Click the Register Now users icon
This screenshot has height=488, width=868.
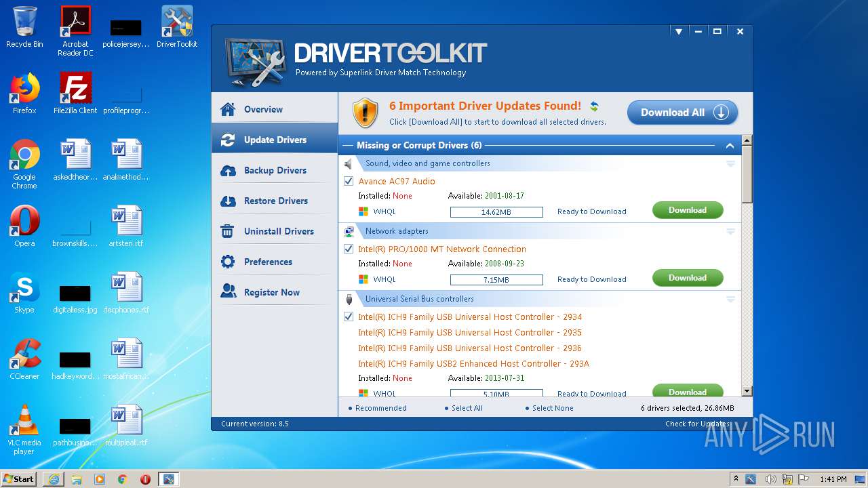tap(228, 292)
